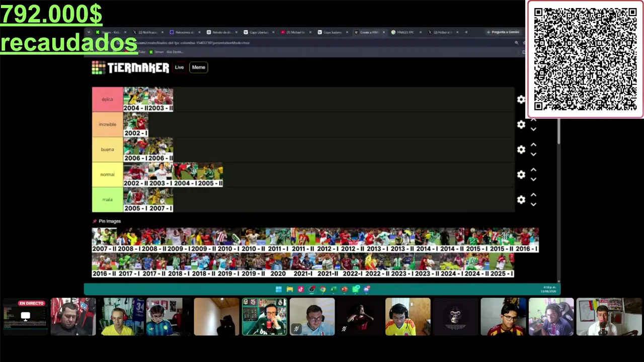Move buena row down with chevron
644x362 pixels.
tap(533, 154)
